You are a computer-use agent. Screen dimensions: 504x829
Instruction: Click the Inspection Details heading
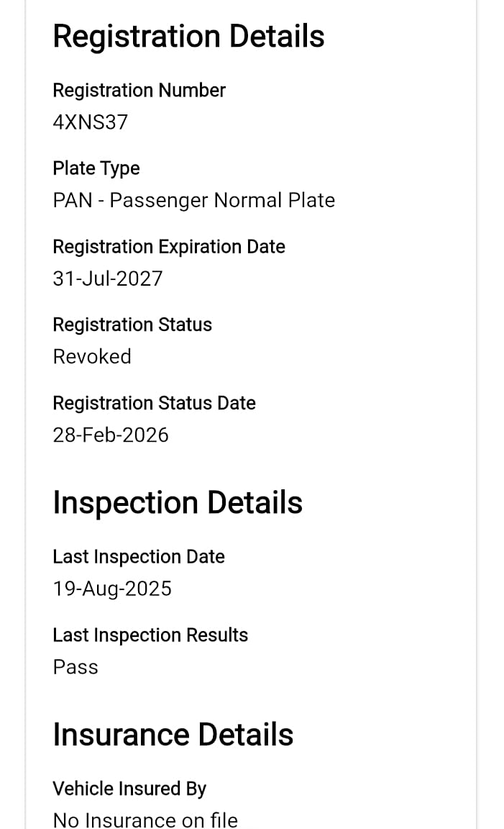click(x=178, y=502)
